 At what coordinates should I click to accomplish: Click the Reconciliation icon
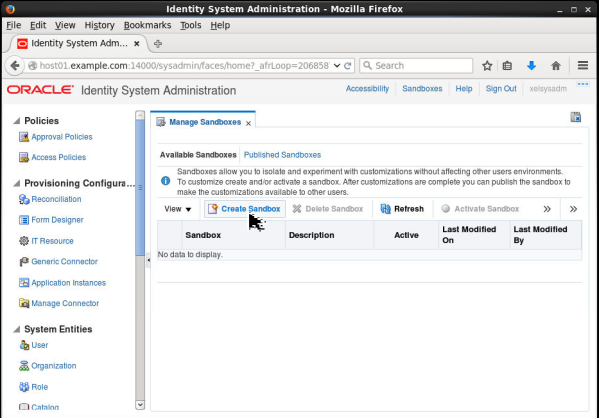tap(24, 199)
